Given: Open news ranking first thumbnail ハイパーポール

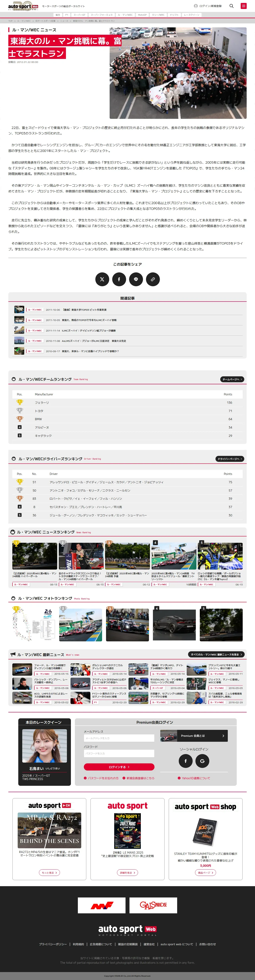Looking at the screenshot, I should (35, 556).
